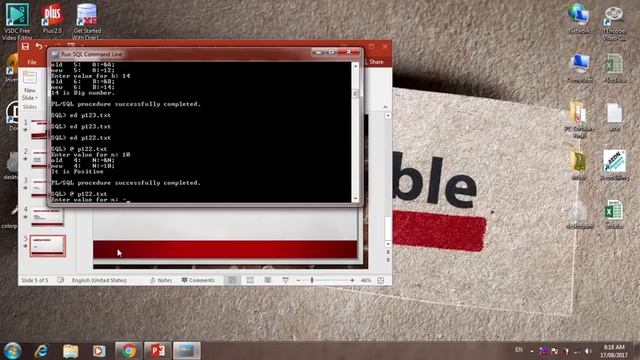Click slide number 2 in slide panel
Image resolution: width=640 pixels, height=360 pixels.
(x=26, y=151)
